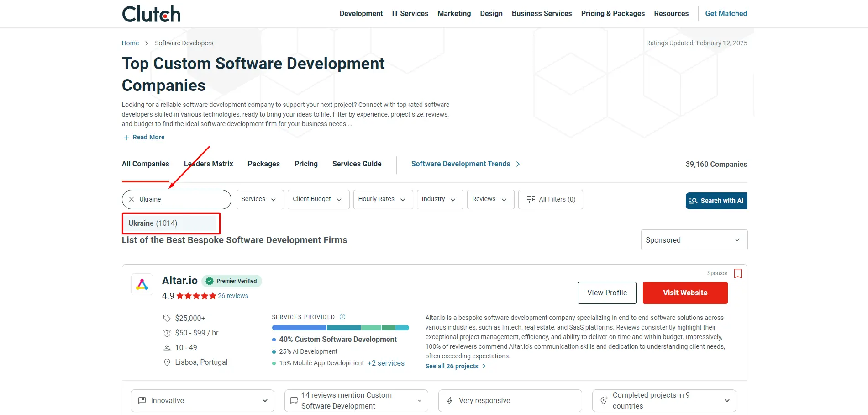Expand the Innovative highlight
The height and width of the screenshot is (415, 868).
coord(202,401)
